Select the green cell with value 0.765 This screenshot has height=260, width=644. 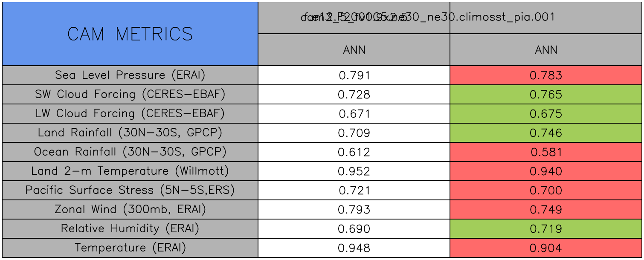pyautogui.click(x=546, y=95)
